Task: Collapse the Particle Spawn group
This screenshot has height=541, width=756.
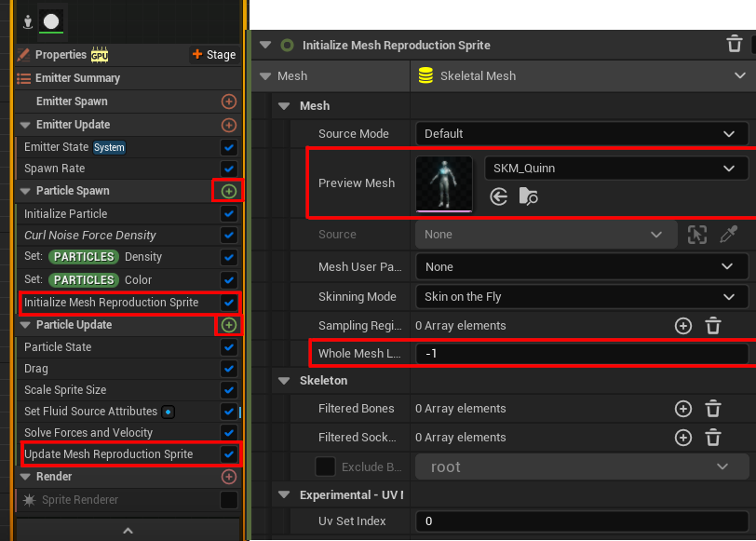Action: (x=25, y=191)
